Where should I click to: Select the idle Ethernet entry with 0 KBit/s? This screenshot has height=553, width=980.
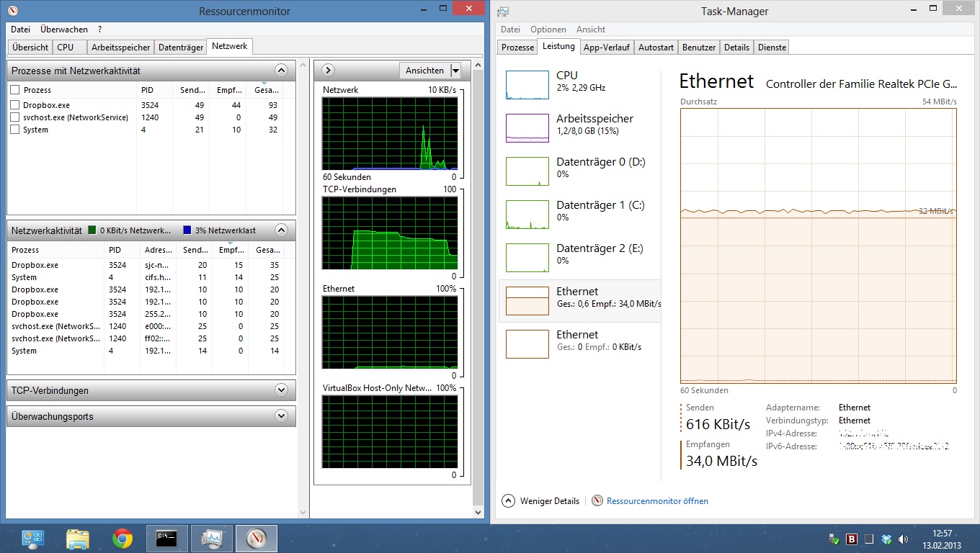579,344
